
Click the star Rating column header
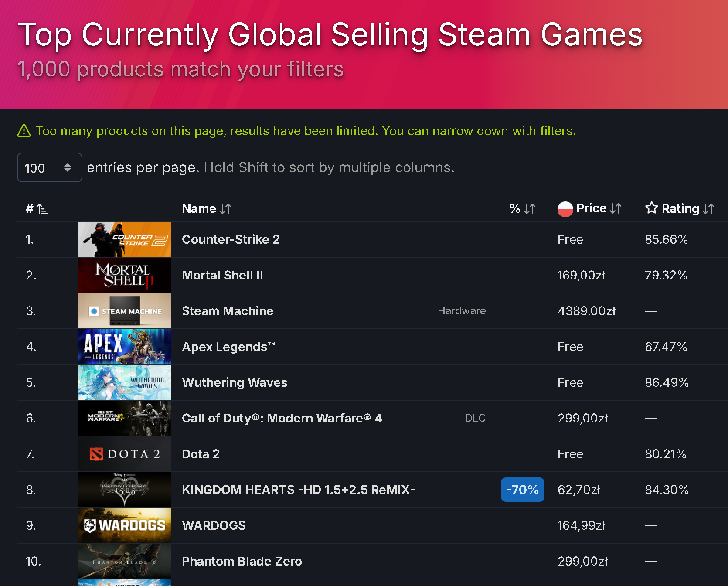pos(680,208)
